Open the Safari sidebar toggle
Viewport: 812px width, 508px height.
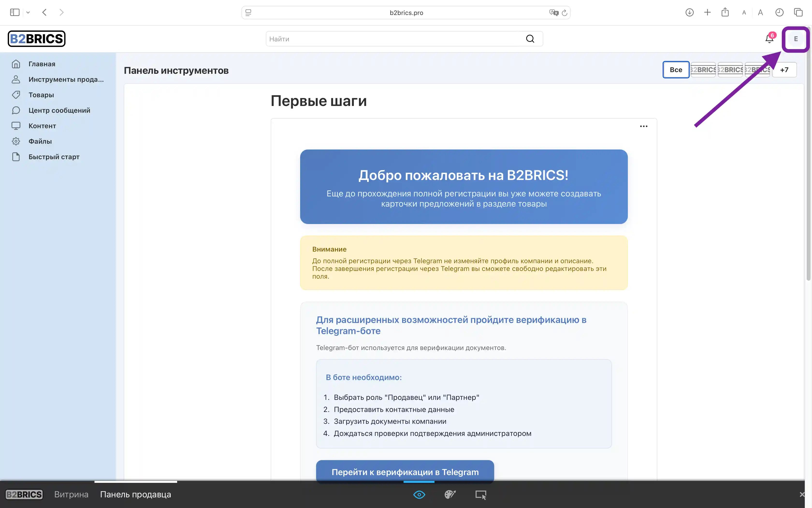(15, 12)
